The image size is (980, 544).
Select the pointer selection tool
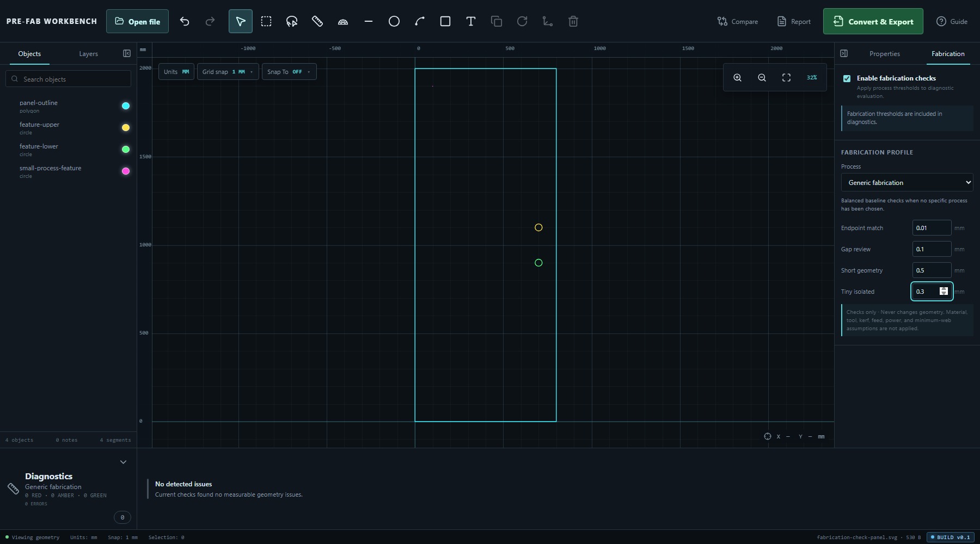(x=241, y=21)
